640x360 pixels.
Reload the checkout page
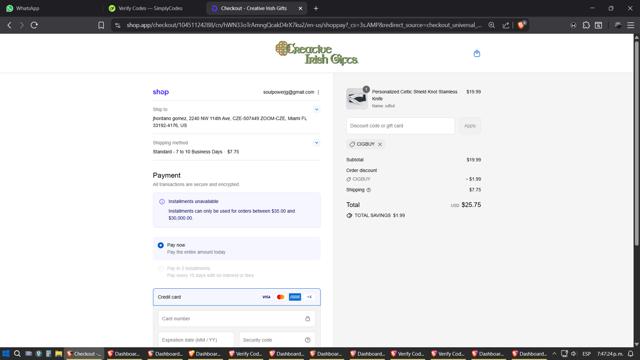(x=34, y=25)
